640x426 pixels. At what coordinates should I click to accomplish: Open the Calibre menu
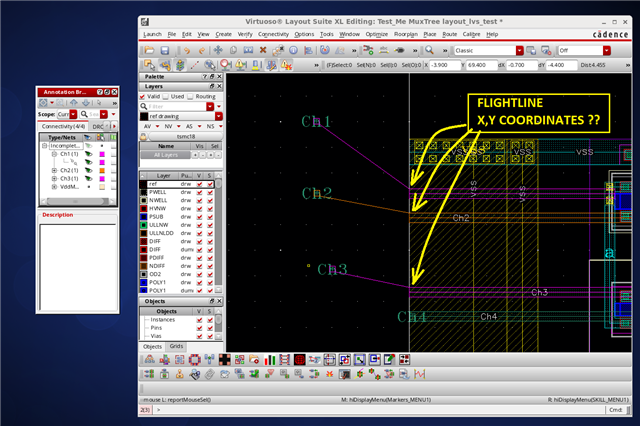click(471, 34)
